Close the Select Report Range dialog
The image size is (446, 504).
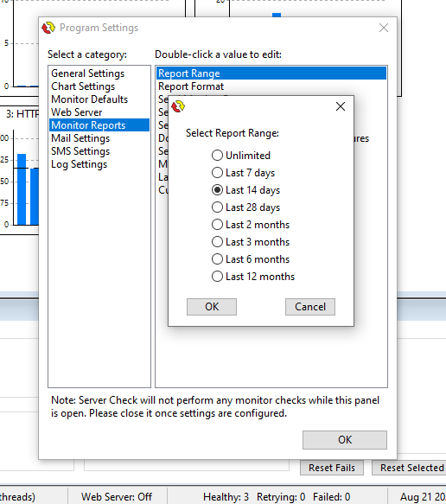pos(341,106)
